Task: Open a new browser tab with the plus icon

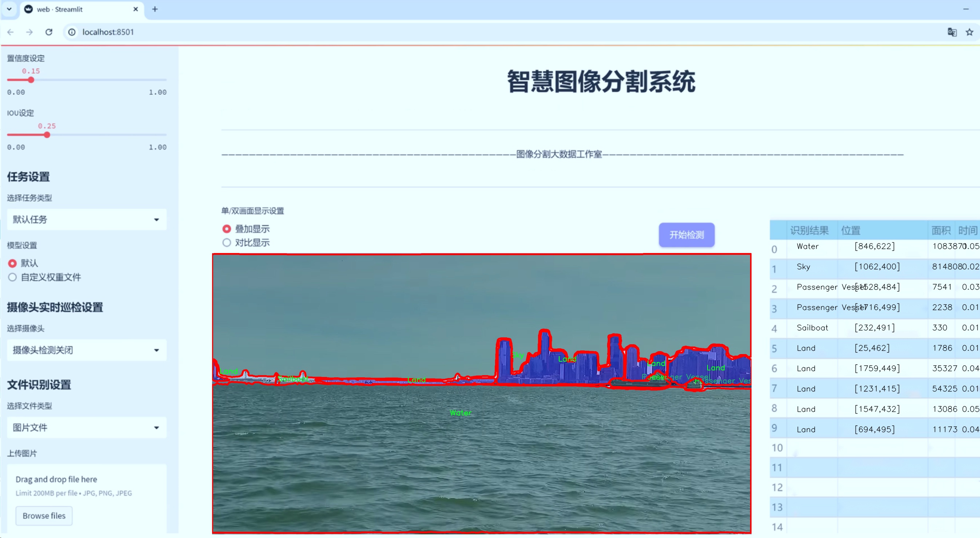Action: [155, 9]
